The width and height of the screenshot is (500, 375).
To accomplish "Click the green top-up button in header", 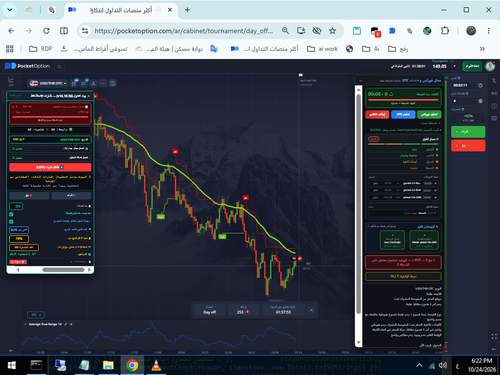I will [472, 66].
